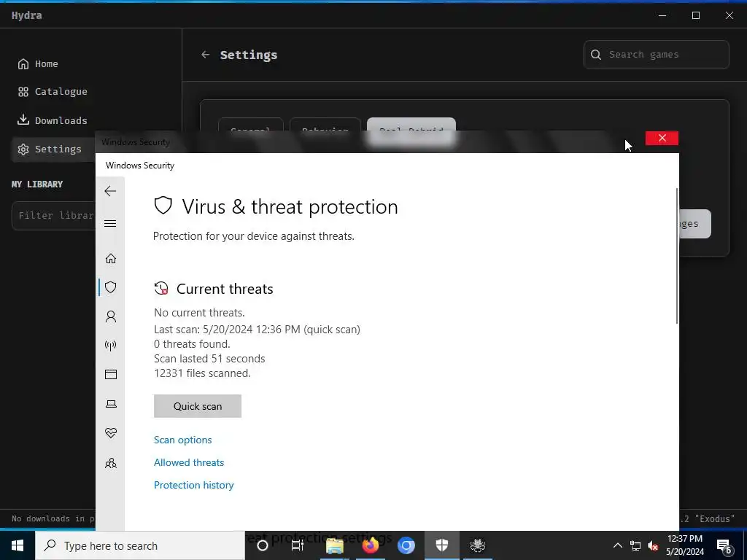Click the taskbar search box

point(140,545)
